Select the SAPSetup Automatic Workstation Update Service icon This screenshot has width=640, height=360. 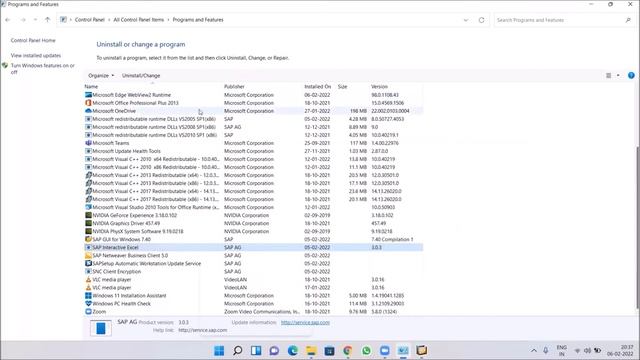[88, 263]
